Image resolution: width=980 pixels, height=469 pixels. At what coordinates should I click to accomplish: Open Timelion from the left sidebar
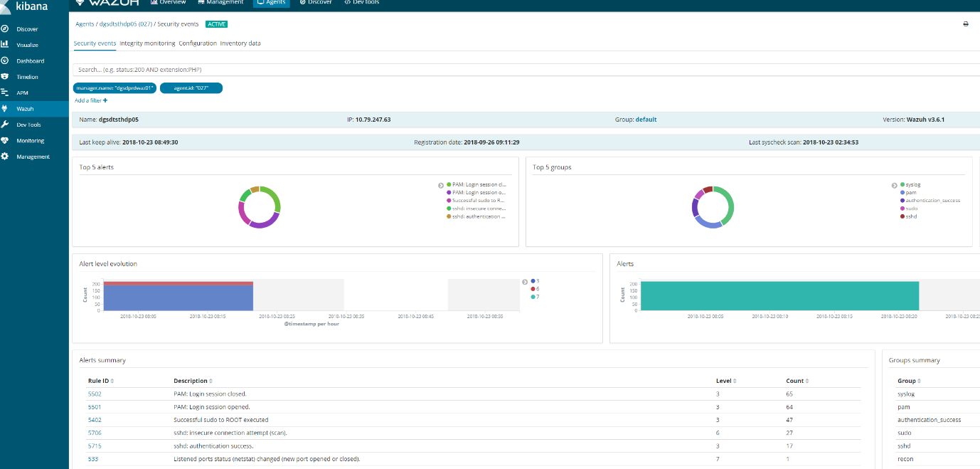point(27,77)
